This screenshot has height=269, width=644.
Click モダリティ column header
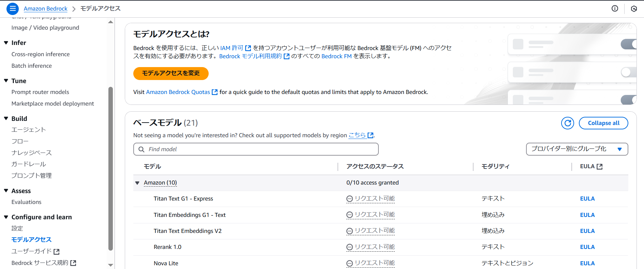495,167
